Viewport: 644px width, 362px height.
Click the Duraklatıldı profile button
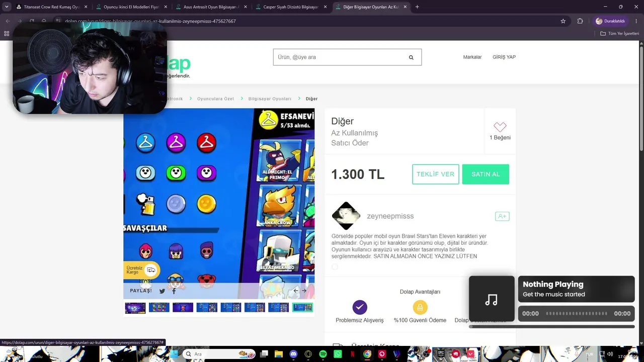(610, 21)
